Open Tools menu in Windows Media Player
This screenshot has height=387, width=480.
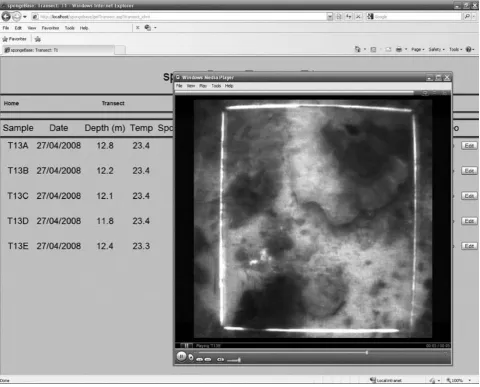(x=216, y=86)
